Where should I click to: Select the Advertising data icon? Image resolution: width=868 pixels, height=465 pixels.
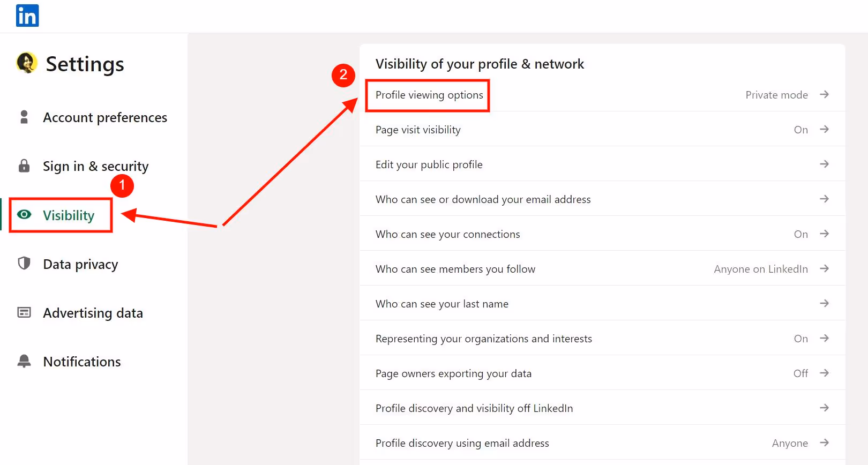click(24, 312)
